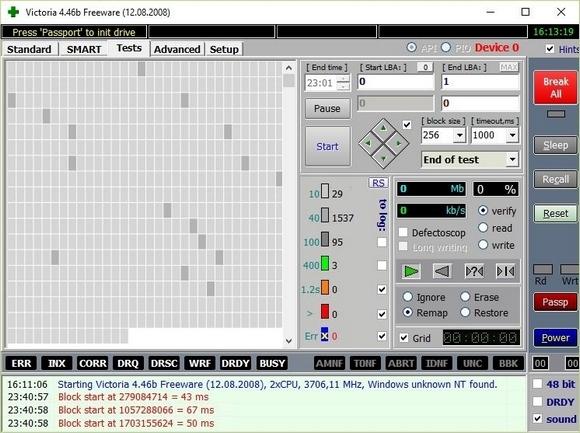This screenshot has width=580, height=433.
Task: Click the DRSC status indicator
Action: [164, 363]
